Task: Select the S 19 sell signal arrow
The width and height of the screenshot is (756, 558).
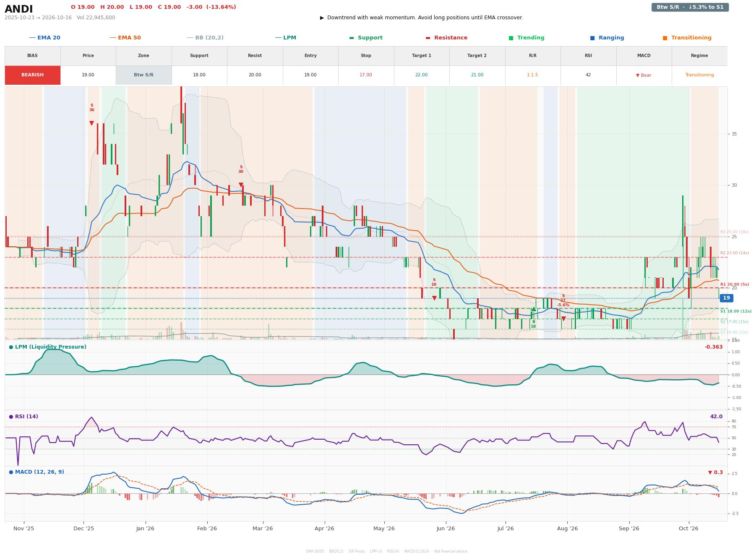Action: 434,298
